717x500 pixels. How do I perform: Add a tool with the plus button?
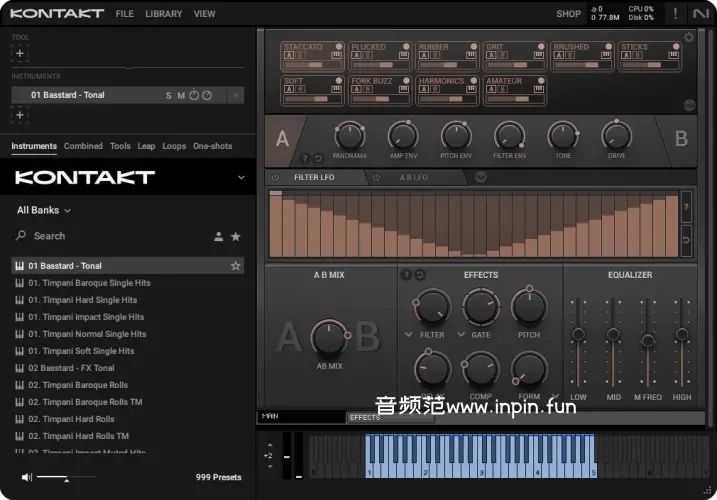point(20,53)
